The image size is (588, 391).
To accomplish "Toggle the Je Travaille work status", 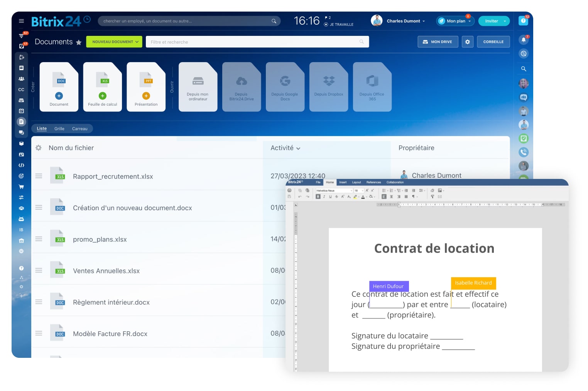I will (x=339, y=24).
